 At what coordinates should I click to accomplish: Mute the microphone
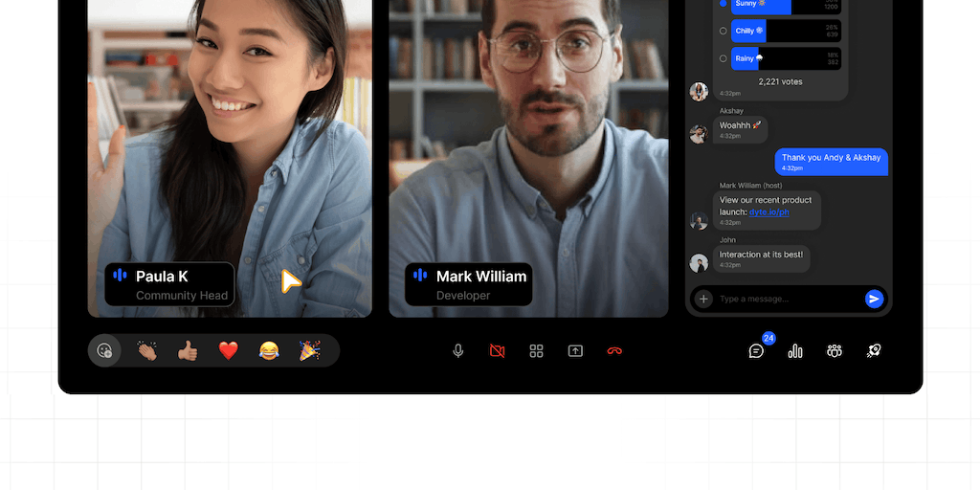click(458, 351)
